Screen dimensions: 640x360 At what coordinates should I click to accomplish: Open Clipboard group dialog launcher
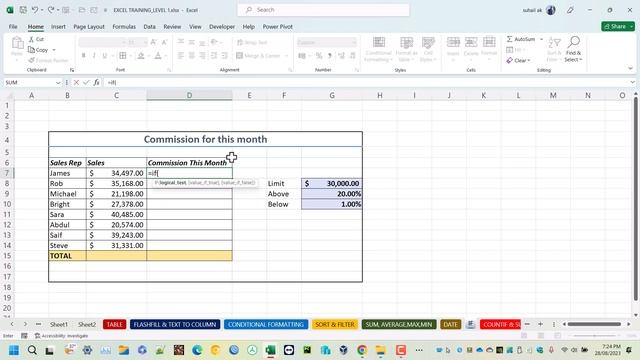[x=72, y=70]
